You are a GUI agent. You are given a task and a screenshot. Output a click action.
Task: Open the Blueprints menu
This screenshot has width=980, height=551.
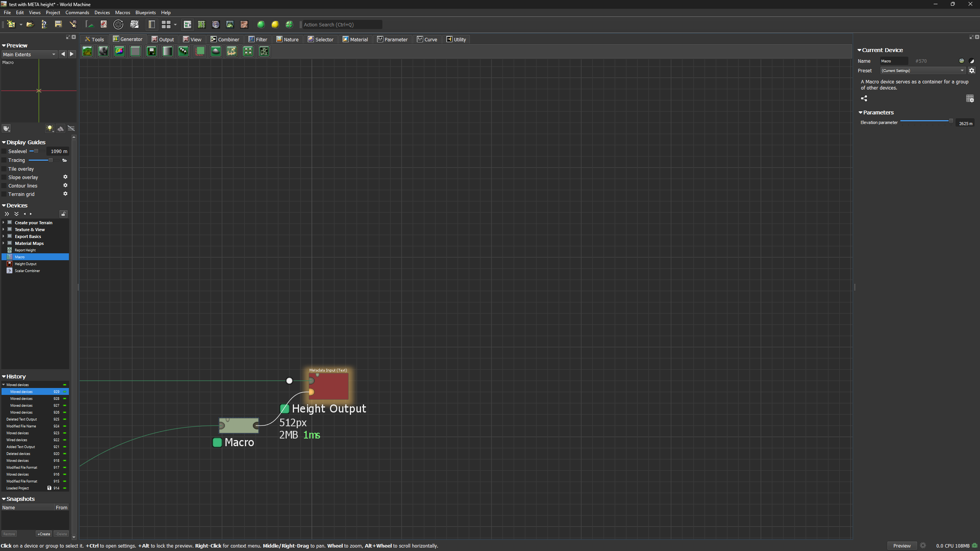[145, 13]
